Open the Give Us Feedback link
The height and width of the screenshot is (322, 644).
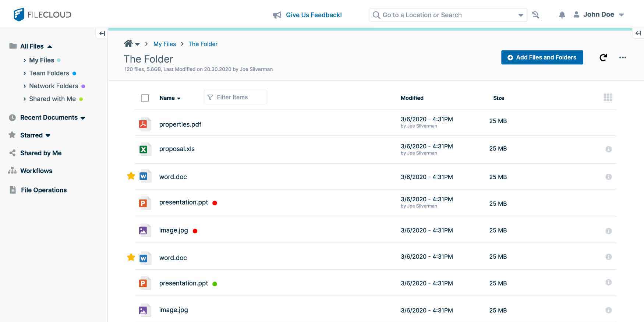313,15
